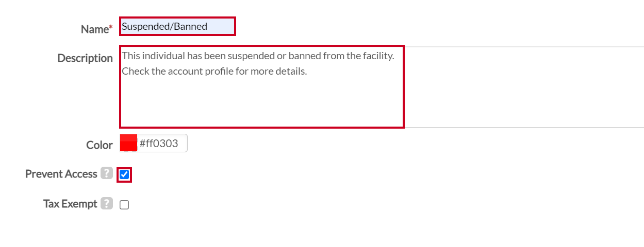644x247 pixels.
Task: Focus the Name field containing Suspended/Banned
Action: (177, 26)
